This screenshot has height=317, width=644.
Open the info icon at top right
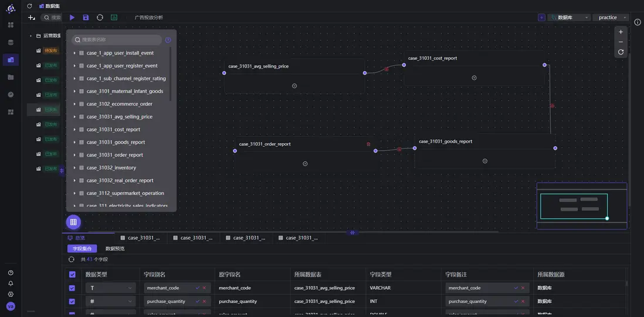pyautogui.click(x=638, y=22)
